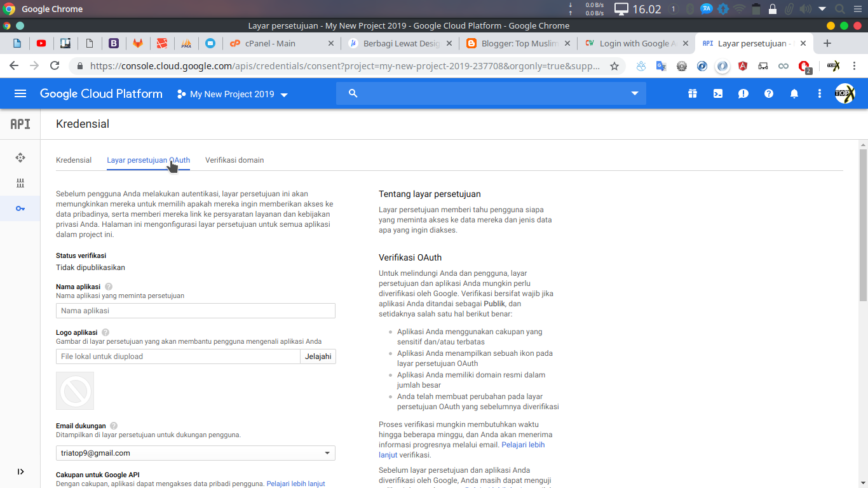This screenshot has height=488, width=868.
Task: Switch to the cPanel - Main browser tab
Action: 270,43
